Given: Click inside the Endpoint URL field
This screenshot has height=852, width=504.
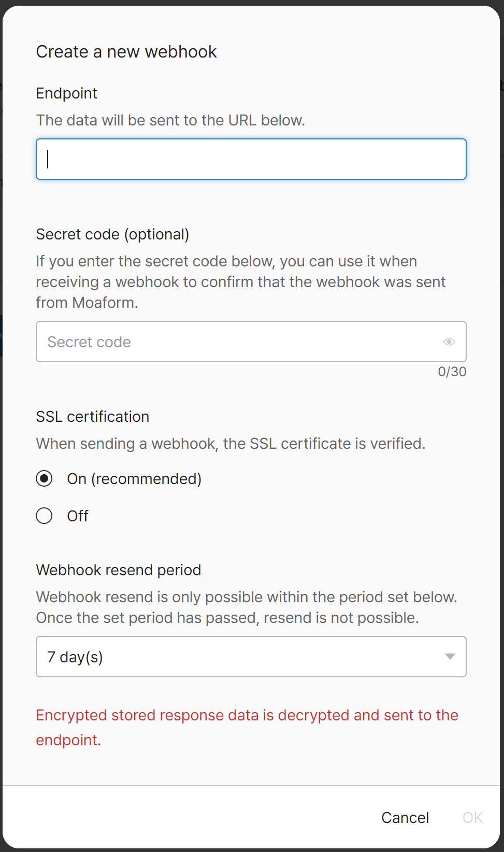Looking at the screenshot, I should pos(251,159).
